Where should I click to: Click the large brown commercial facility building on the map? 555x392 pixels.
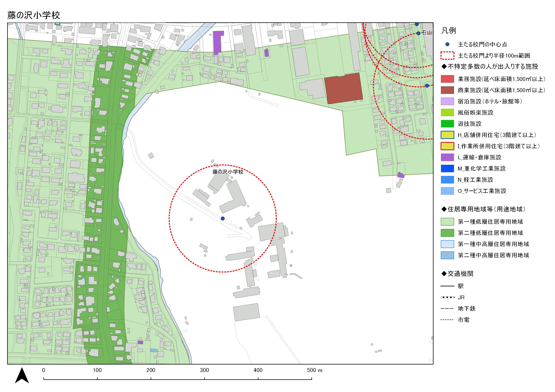[x=343, y=88]
